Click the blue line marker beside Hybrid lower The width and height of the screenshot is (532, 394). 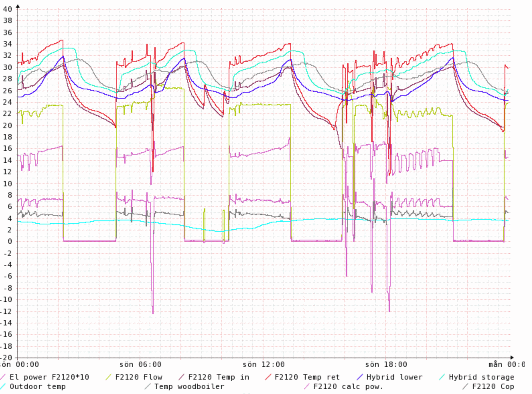click(360, 377)
